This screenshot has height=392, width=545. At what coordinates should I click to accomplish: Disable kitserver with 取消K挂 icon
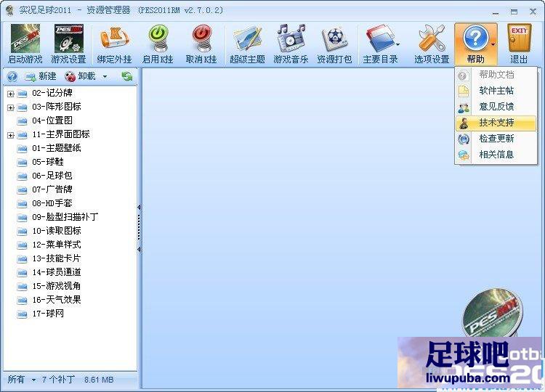(x=201, y=44)
